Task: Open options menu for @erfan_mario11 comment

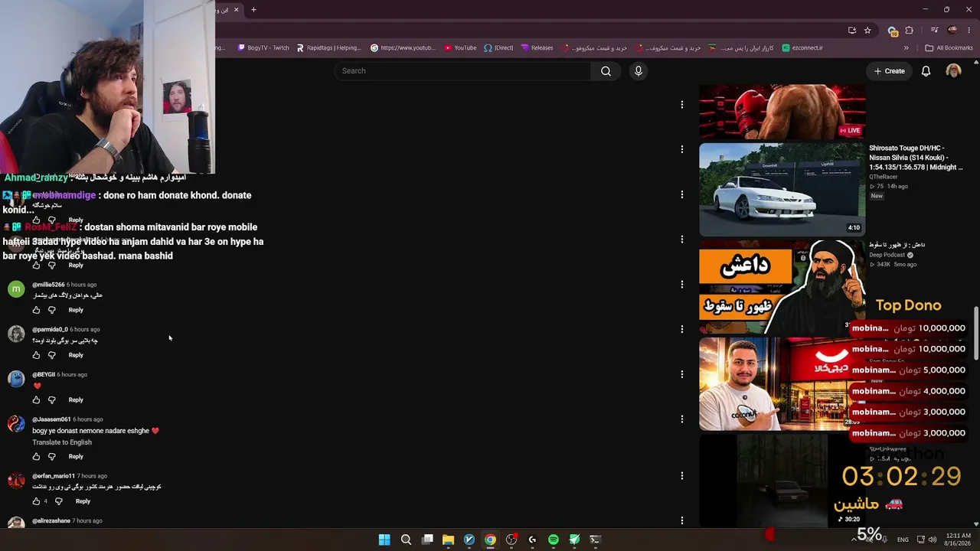Action: click(682, 476)
